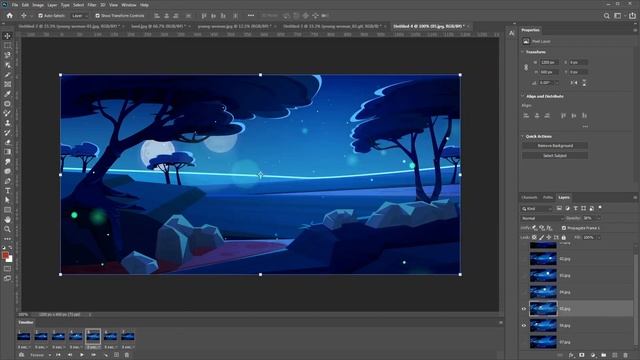Add a layer mask from Layers panel bottom
Viewport: 640px width, 360px height.
point(582,356)
